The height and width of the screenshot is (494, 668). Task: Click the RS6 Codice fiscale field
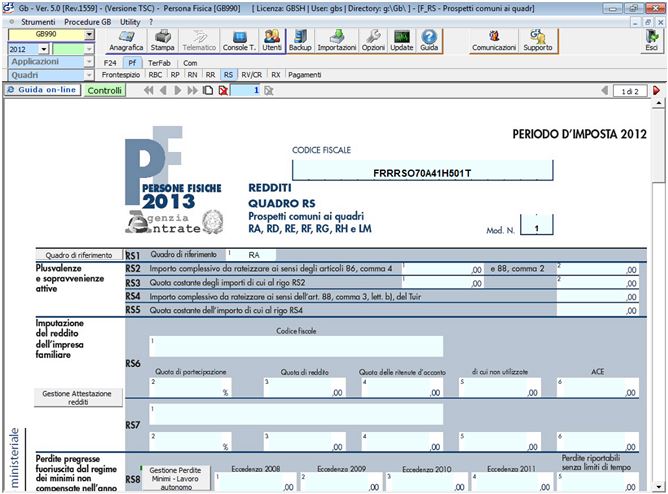click(296, 346)
